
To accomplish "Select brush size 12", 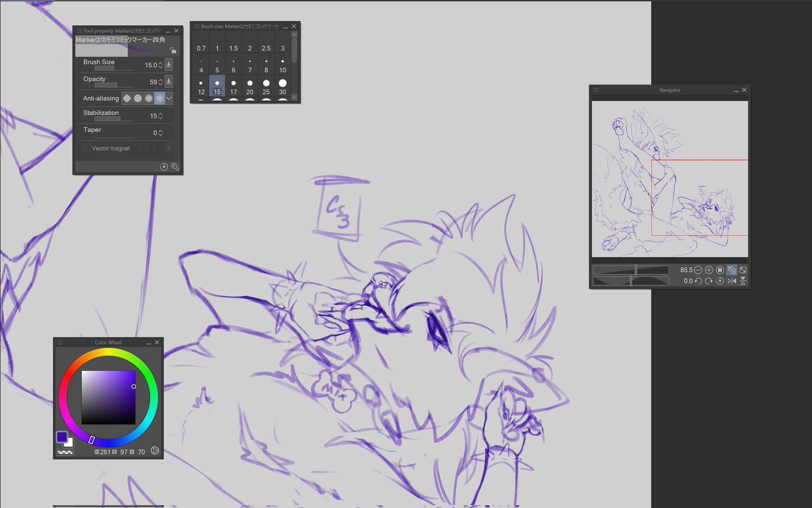I will (x=201, y=87).
